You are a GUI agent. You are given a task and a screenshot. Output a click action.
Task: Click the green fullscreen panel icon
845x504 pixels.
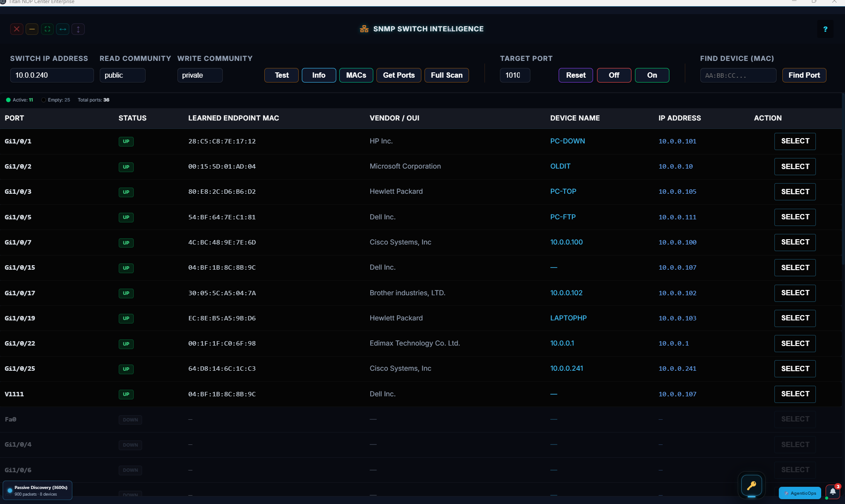point(47,29)
